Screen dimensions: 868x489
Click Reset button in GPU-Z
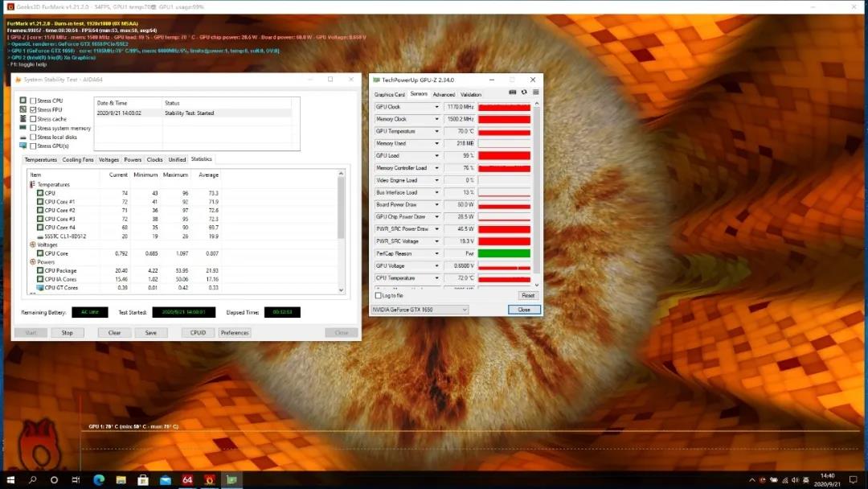tap(528, 296)
